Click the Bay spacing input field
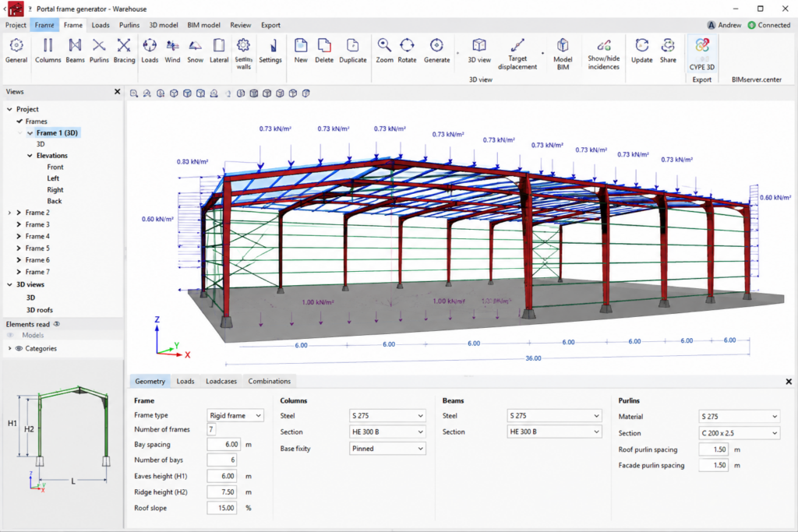The height and width of the screenshot is (532, 798). click(x=224, y=444)
